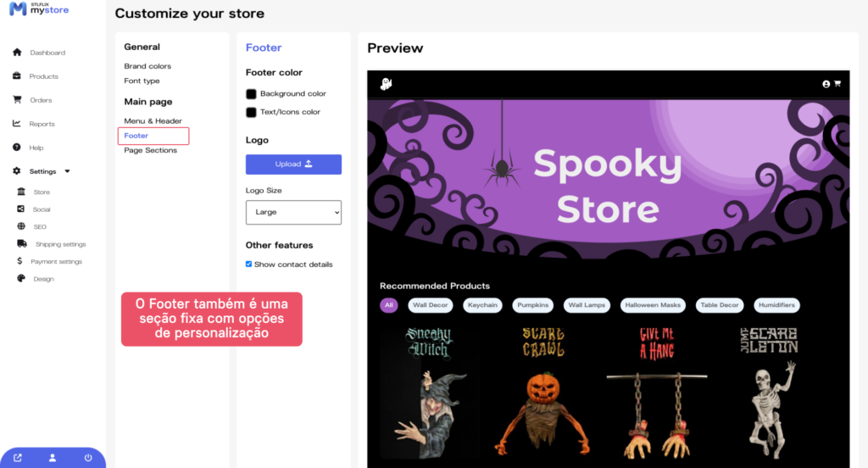Screen dimensions: 868x468
Task: Uncheck Show contact details checkbox
Action: [x=248, y=265]
